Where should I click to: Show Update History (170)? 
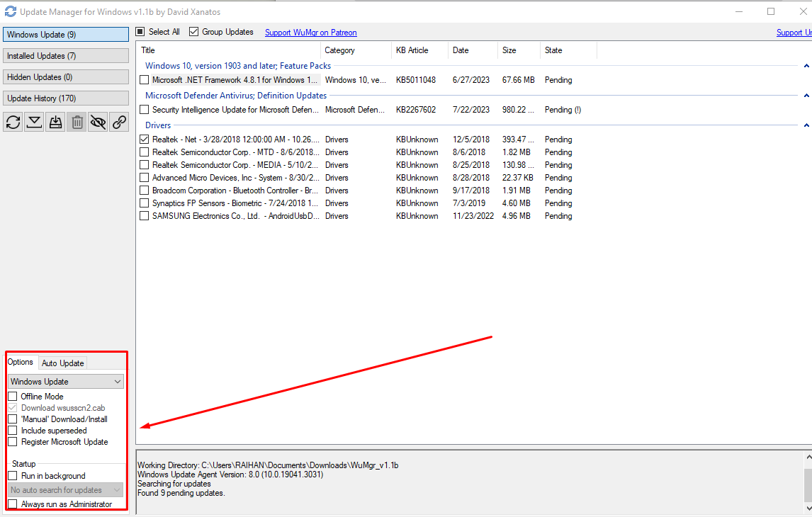66,98
